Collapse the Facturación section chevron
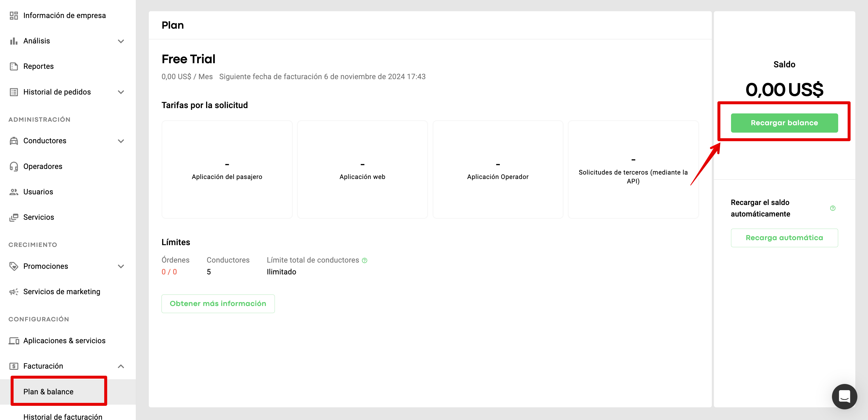 [121, 367]
